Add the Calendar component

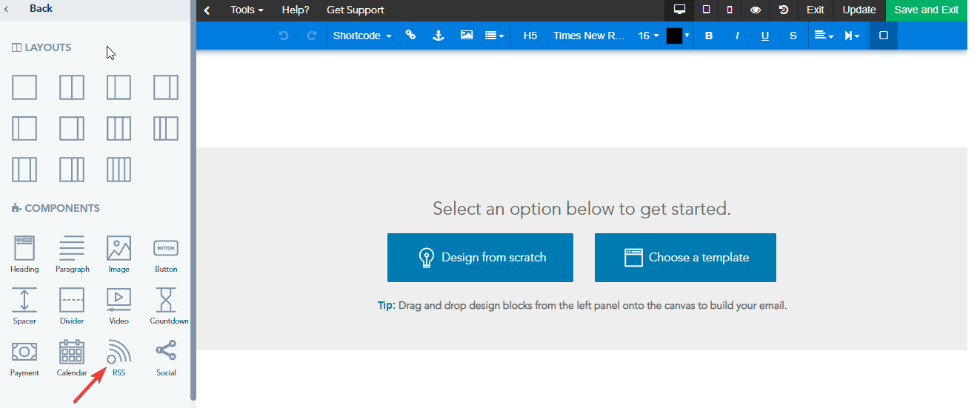click(x=72, y=358)
